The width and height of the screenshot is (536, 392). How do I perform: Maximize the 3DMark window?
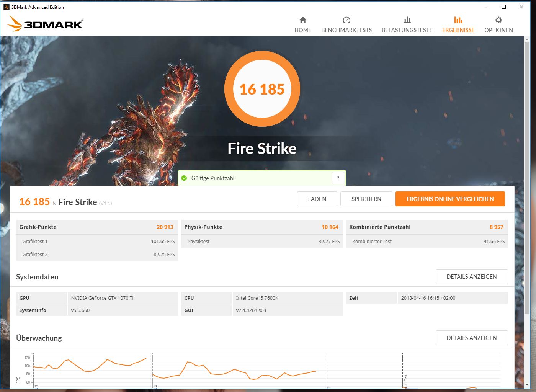point(504,7)
